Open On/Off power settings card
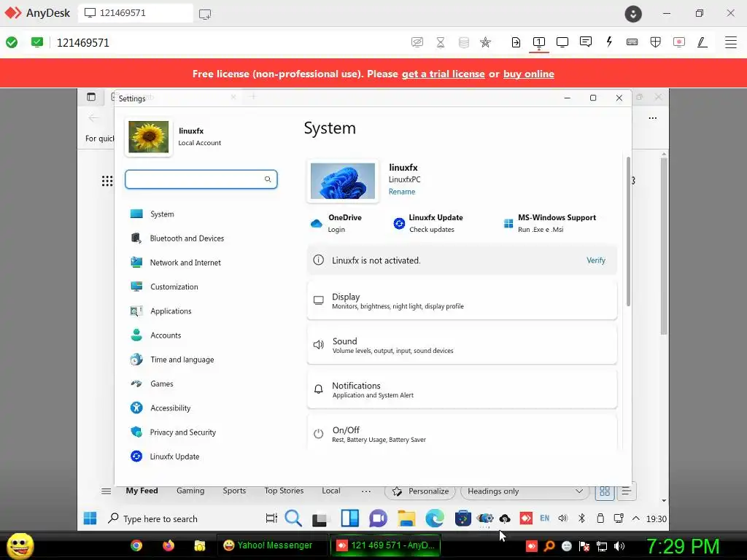Screen dimensions: 747x560 [x=462, y=432]
